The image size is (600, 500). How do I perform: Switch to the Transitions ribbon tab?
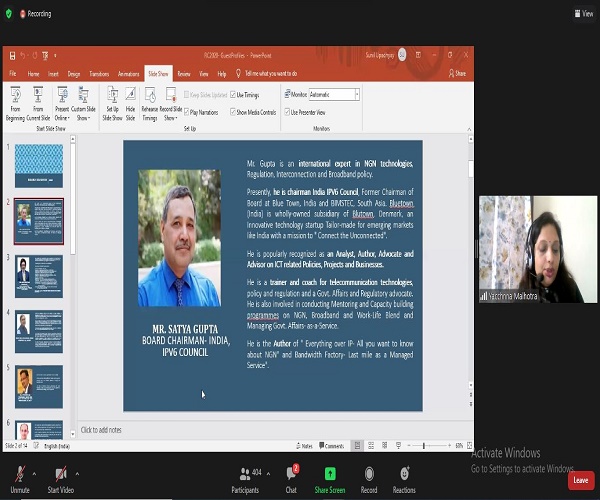99,73
